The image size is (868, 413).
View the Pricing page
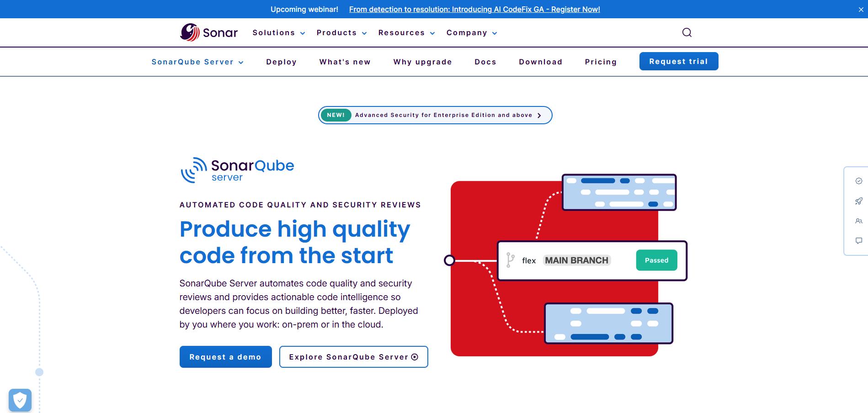click(x=601, y=62)
